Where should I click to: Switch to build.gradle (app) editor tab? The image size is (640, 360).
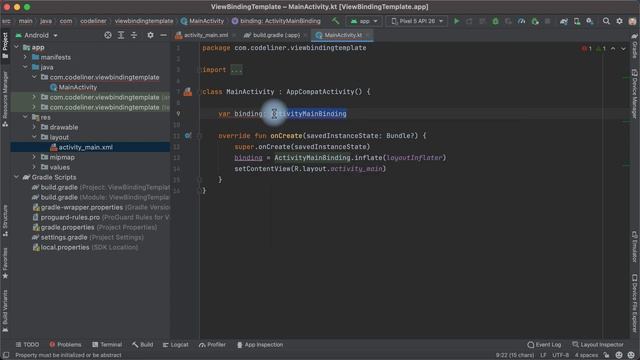275,36
